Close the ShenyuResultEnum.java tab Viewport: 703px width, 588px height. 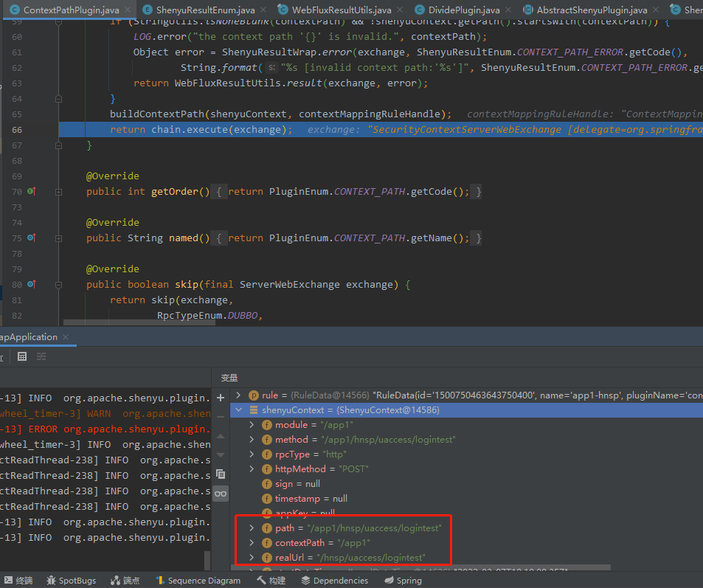[x=263, y=10]
